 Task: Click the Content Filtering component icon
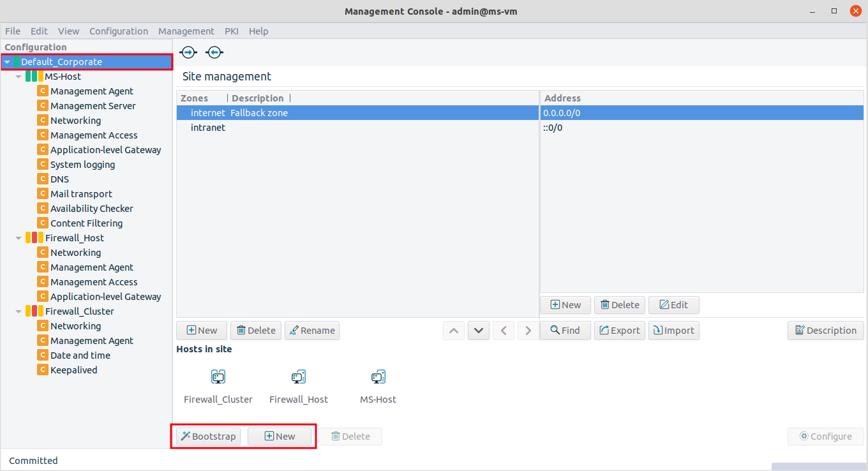[43, 223]
